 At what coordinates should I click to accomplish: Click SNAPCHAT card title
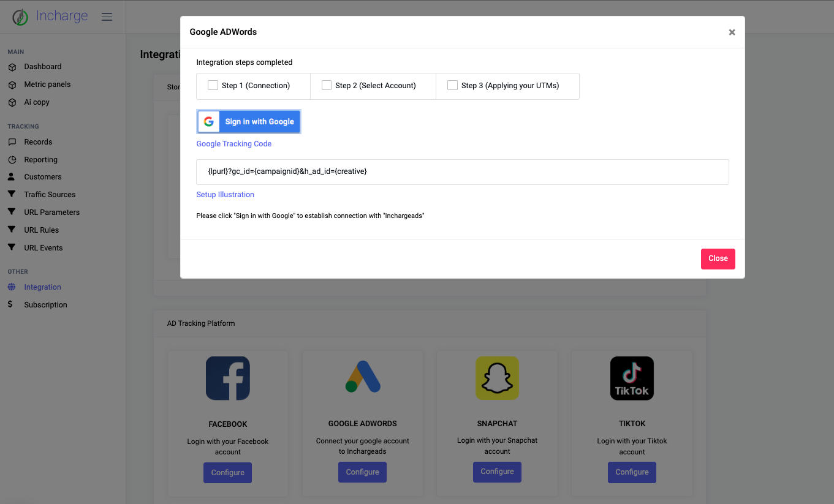coord(498,424)
